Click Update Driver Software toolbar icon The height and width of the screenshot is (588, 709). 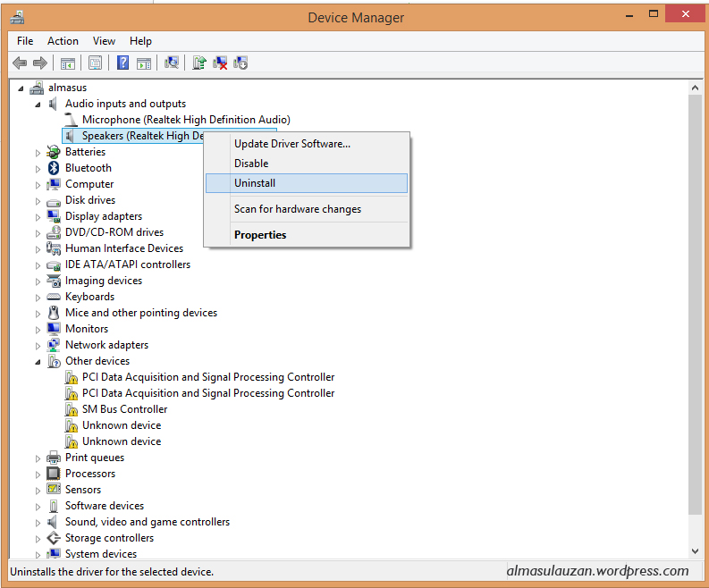click(x=199, y=63)
